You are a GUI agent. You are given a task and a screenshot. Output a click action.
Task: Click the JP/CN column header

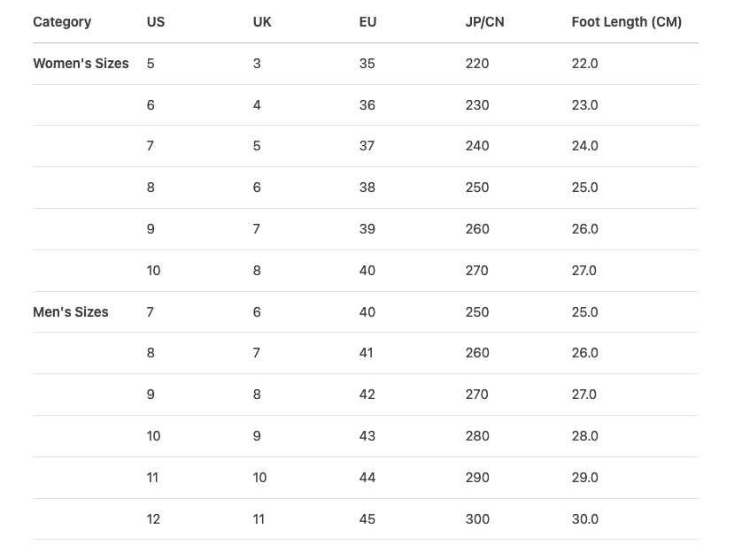point(484,22)
